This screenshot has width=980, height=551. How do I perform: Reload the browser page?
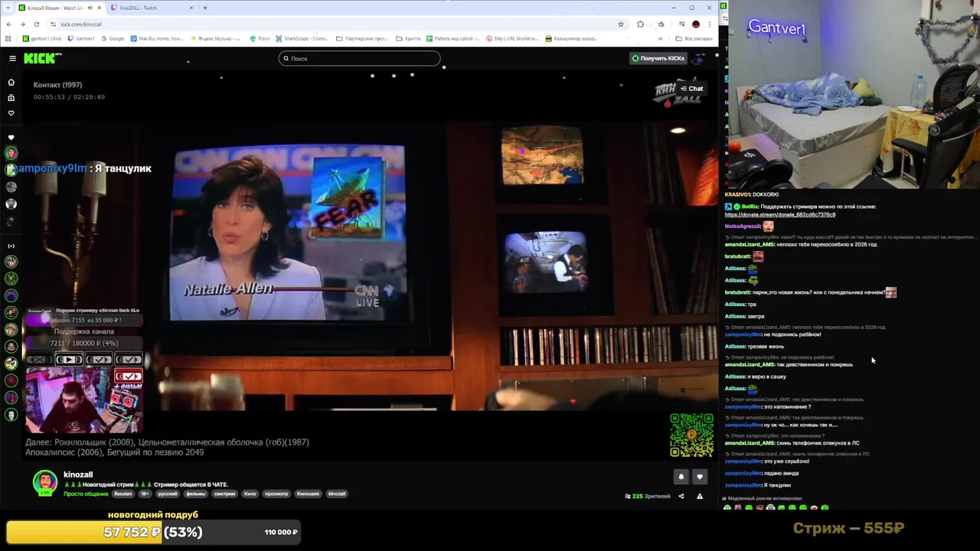click(x=36, y=24)
